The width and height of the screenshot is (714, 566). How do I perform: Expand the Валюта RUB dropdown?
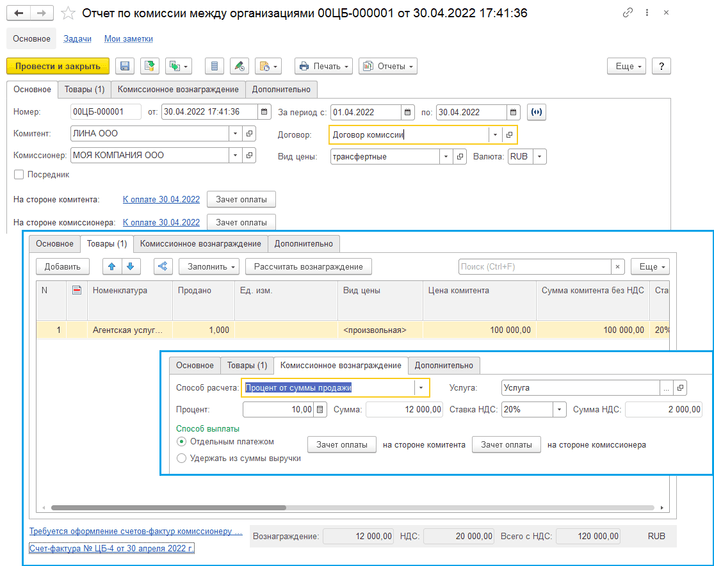(x=540, y=156)
